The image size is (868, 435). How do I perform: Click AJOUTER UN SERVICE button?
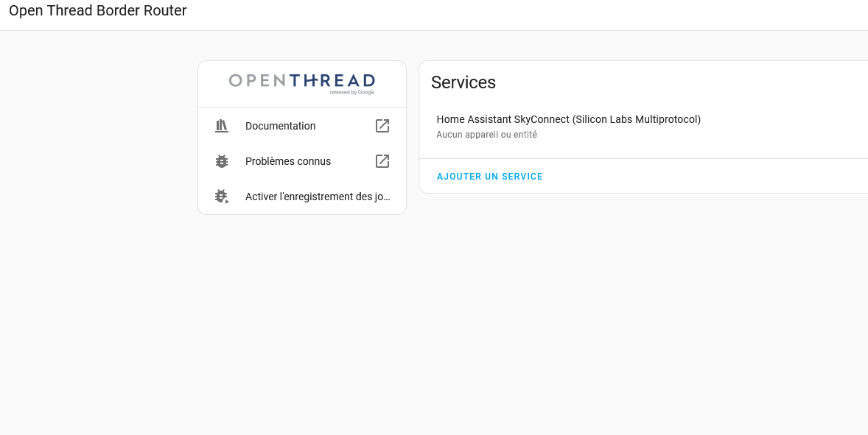(x=489, y=177)
